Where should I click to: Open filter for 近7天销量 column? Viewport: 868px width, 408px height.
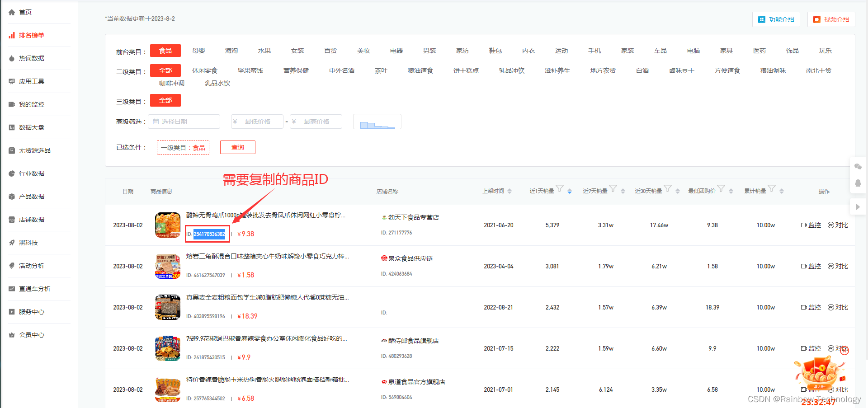(x=613, y=189)
